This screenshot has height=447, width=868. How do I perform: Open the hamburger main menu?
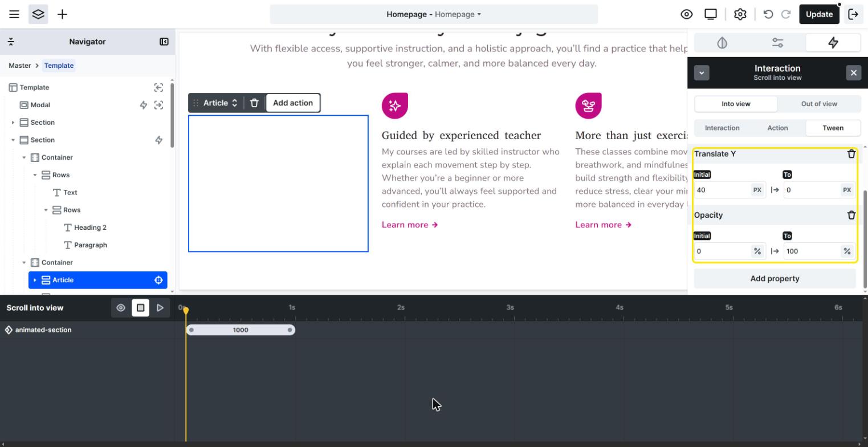pos(14,14)
